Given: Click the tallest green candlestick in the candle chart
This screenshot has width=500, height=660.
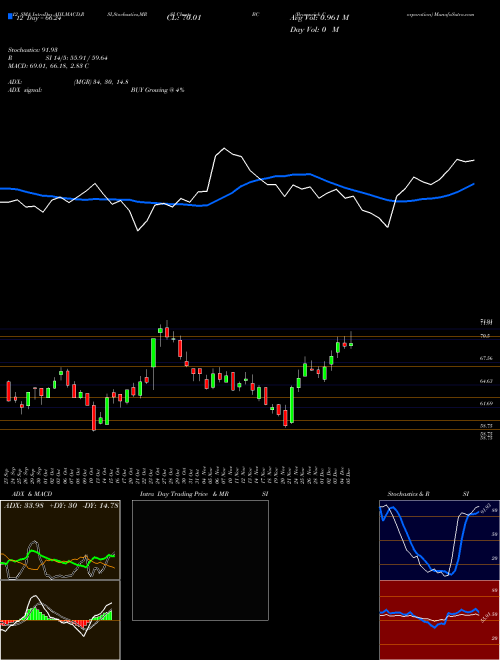Looking at the screenshot, I should [x=154, y=352].
